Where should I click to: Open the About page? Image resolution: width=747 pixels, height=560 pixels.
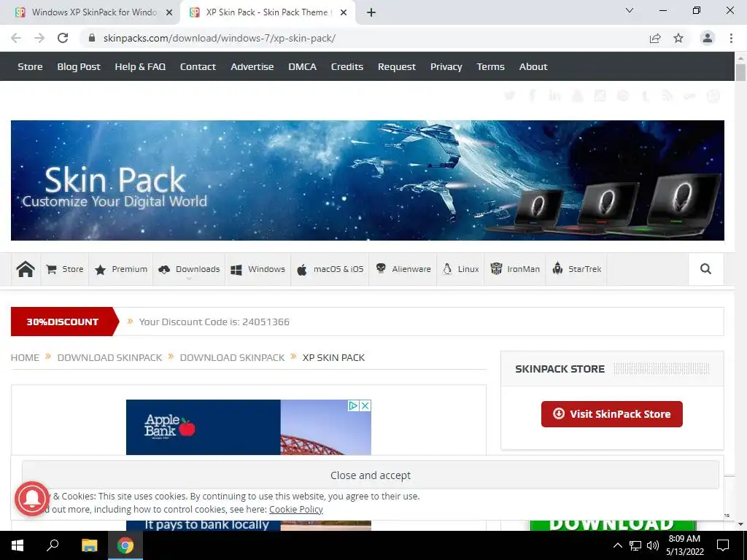point(533,66)
